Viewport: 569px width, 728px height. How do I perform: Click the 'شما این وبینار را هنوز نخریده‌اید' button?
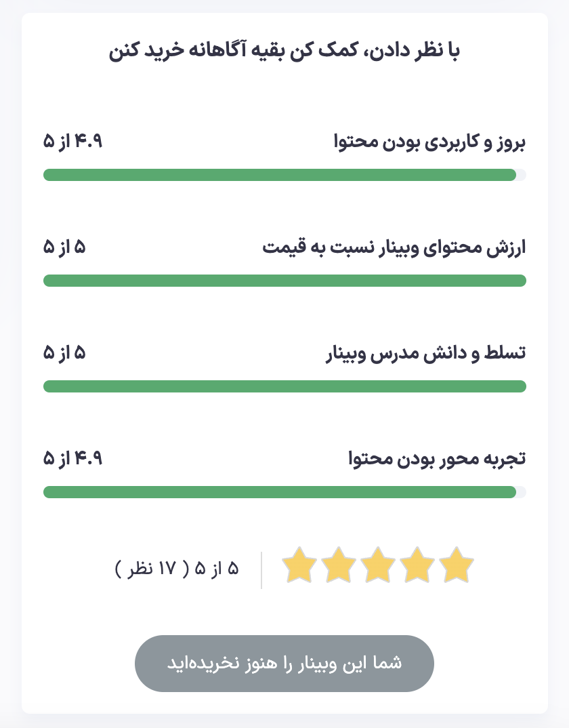click(x=284, y=663)
